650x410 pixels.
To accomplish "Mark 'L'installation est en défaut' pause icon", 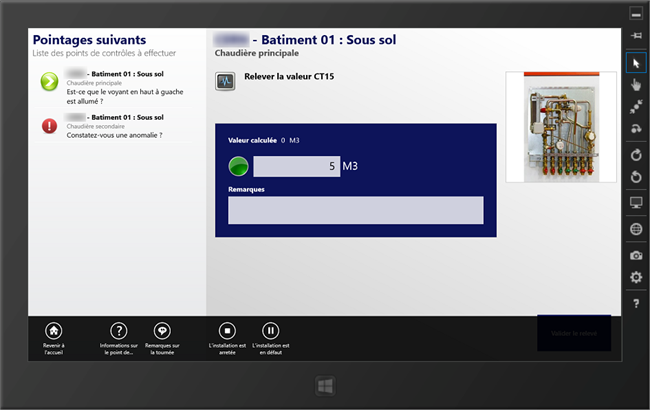I will click(270, 330).
